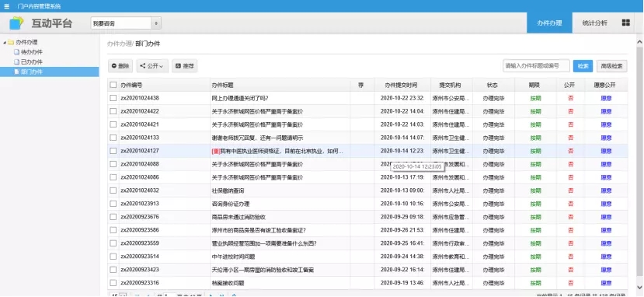The image size is (644, 297).
Task: Sort by the 办件提交时间 column header
Action: coord(402,85)
